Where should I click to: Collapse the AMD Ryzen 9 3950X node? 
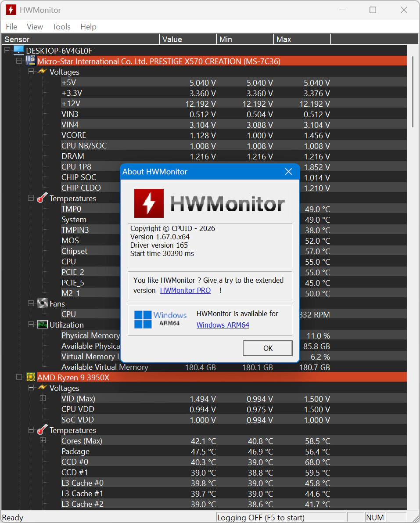(19, 377)
